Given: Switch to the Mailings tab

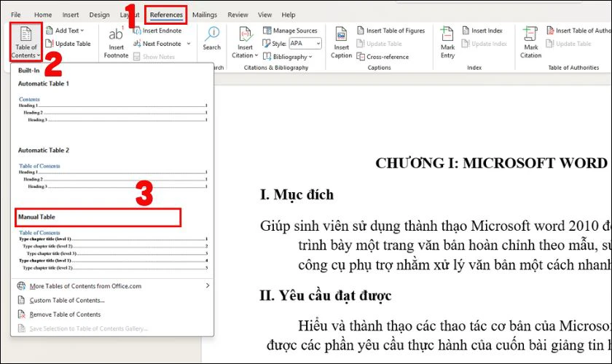Looking at the screenshot, I should (205, 15).
